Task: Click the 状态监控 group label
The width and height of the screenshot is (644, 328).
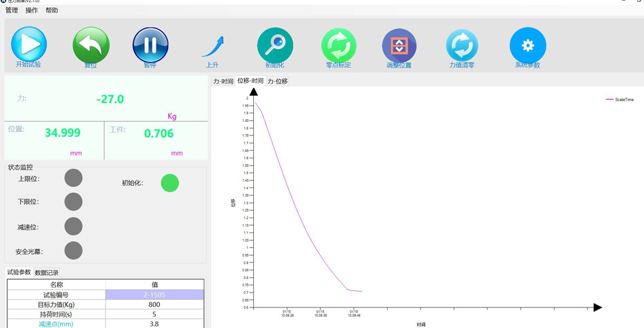Action: [x=21, y=168]
